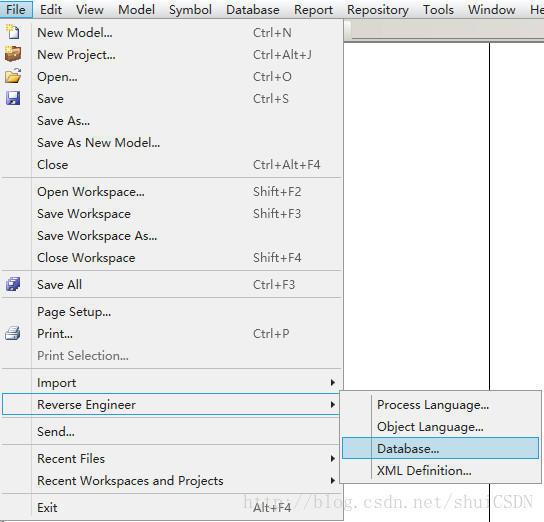Open the Database menu in menu bar

(253, 9)
